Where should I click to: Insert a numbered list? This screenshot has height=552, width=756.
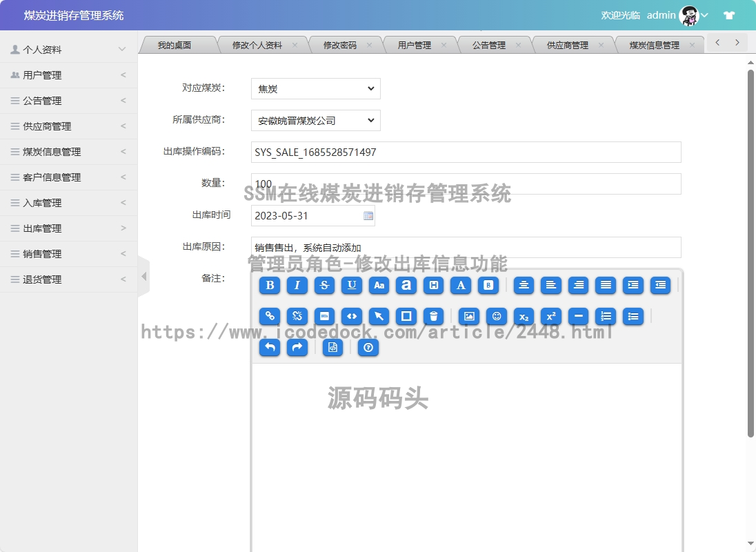pos(606,316)
